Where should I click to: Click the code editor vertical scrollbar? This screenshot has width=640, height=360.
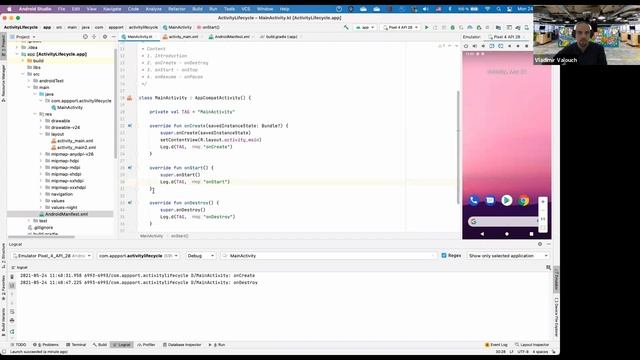[x=458, y=147]
